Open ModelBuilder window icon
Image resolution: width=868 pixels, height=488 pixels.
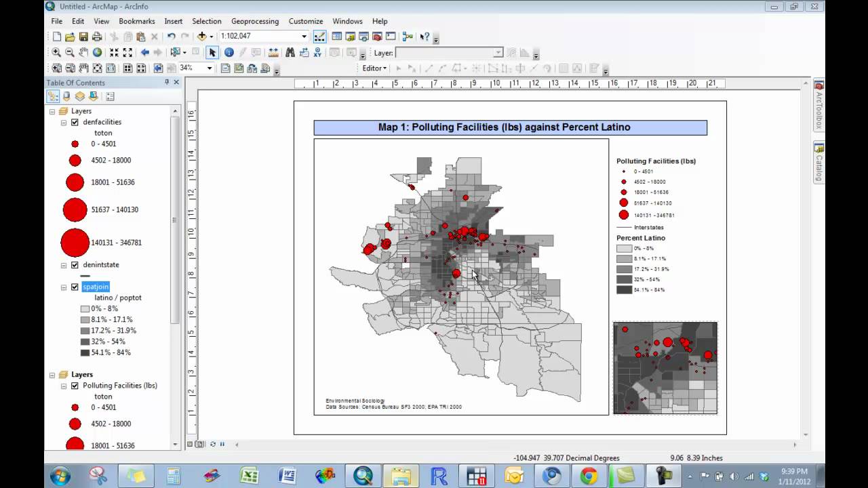pyautogui.click(x=408, y=37)
